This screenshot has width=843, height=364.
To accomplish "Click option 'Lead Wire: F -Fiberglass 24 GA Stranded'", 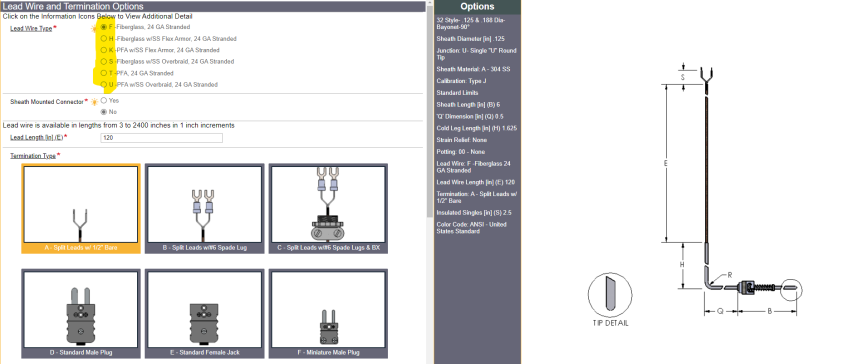I will [474, 167].
